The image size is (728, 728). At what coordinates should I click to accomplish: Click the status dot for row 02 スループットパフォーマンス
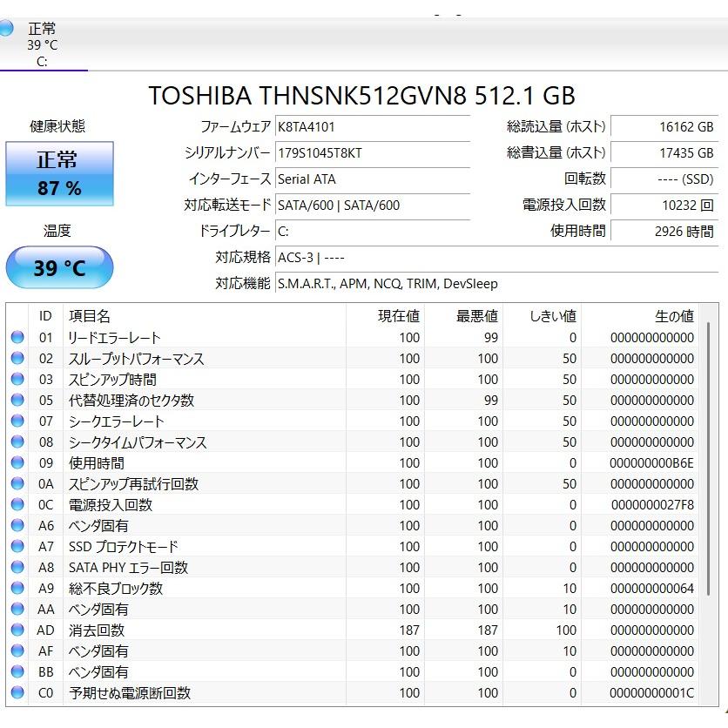pos(17,358)
